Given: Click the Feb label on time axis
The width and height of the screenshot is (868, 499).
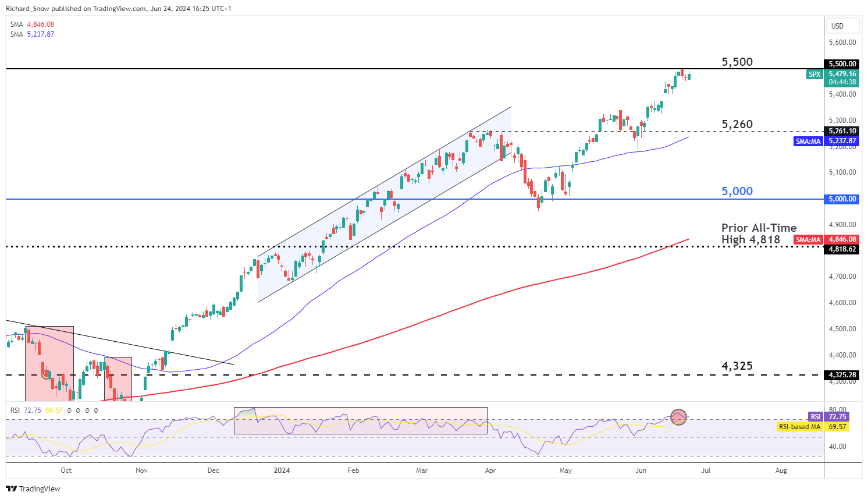Looking at the screenshot, I should click(x=353, y=470).
